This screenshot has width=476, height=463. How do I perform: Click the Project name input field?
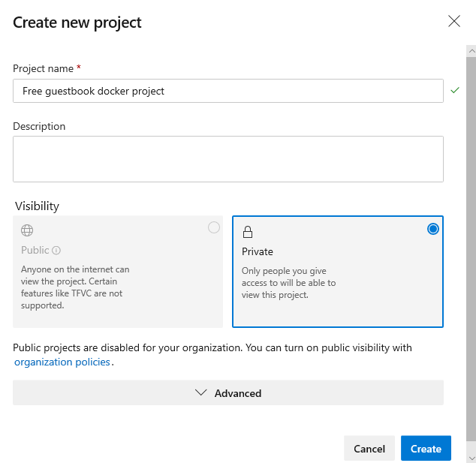click(x=227, y=91)
